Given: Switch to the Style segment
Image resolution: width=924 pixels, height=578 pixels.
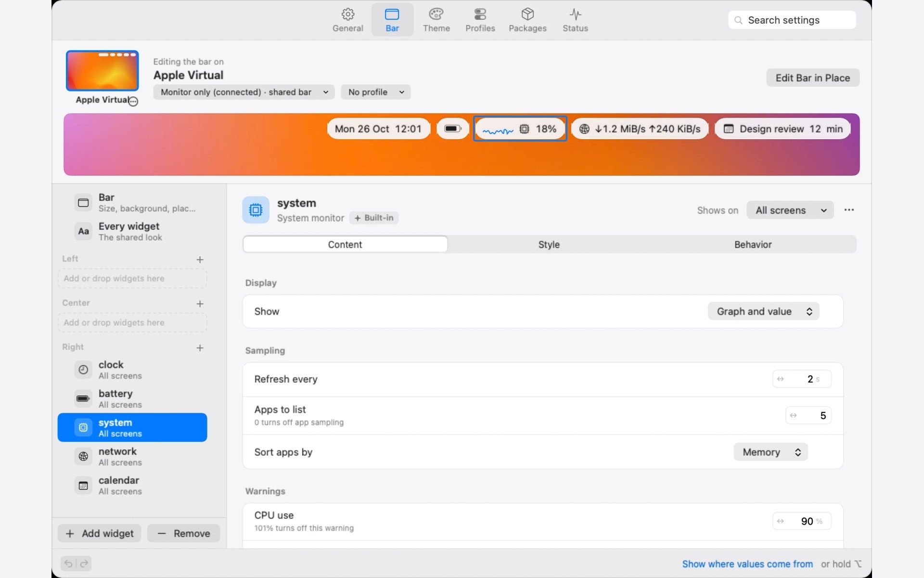Looking at the screenshot, I should pos(549,245).
